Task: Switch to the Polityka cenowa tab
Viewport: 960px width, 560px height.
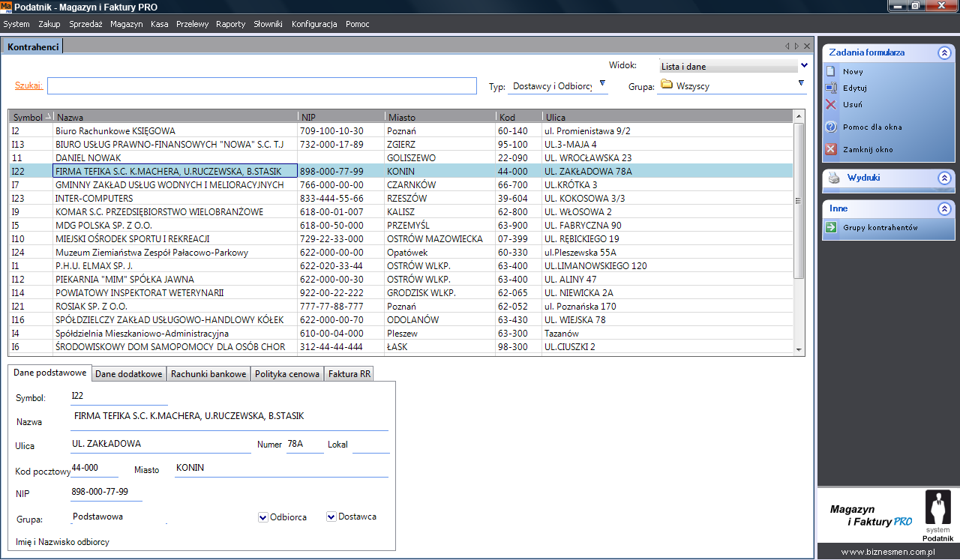Action: coord(287,374)
